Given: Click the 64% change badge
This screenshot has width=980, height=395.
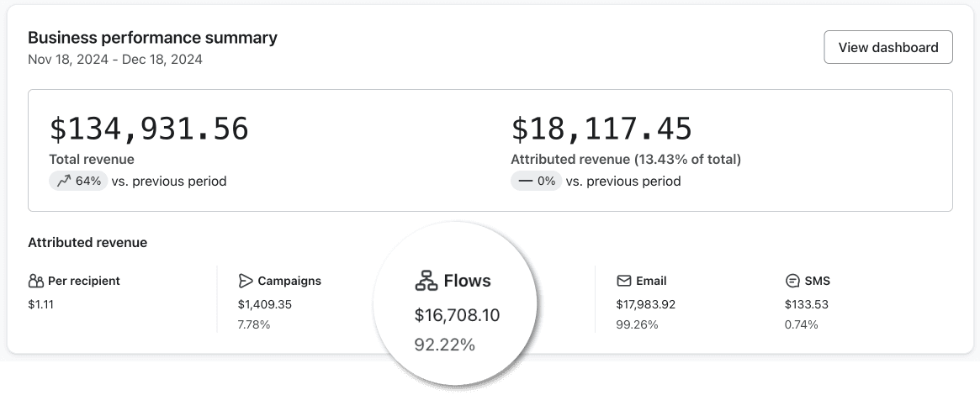Looking at the screenshot, I should (x=79, y=181).
